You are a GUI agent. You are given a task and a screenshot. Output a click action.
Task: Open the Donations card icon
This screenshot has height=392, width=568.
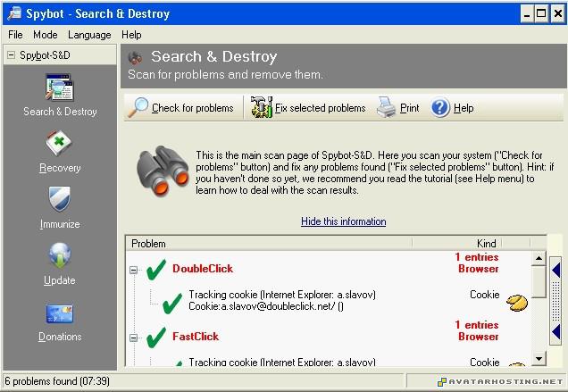pyautogui.click(x=60, y=313)
